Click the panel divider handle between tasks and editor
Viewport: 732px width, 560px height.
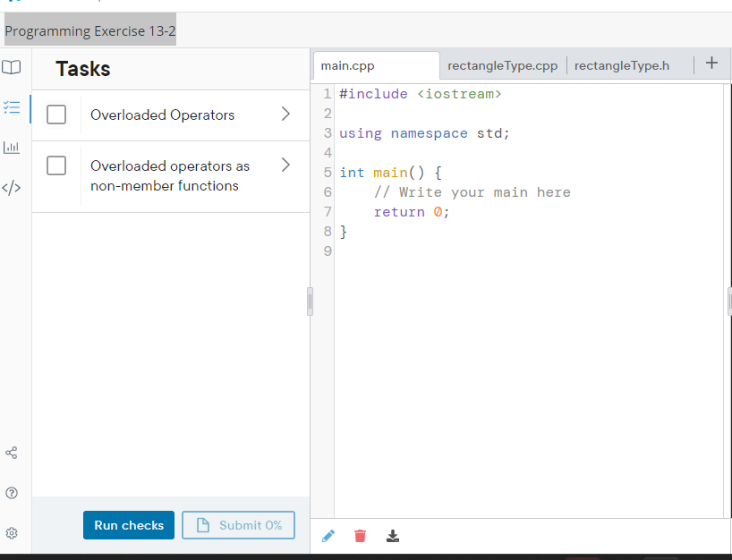pos(310,301)
